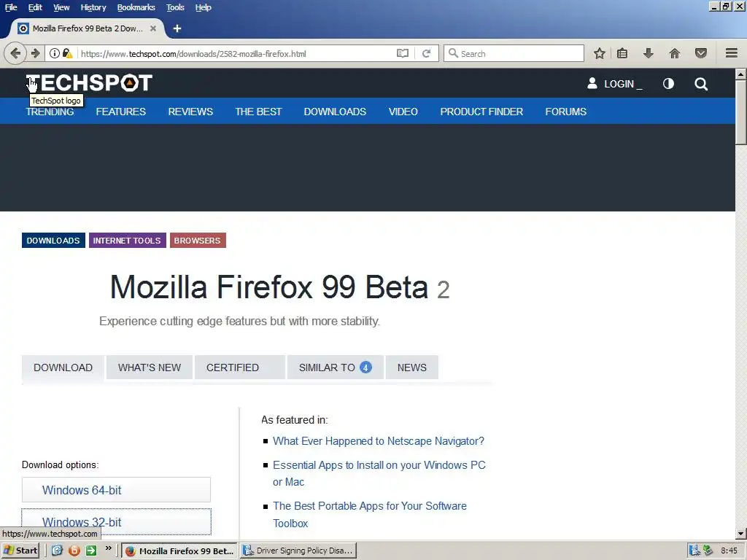
Task: Close the Mozilla Firefox 99 Beta tab
Action: coord(153,28)
